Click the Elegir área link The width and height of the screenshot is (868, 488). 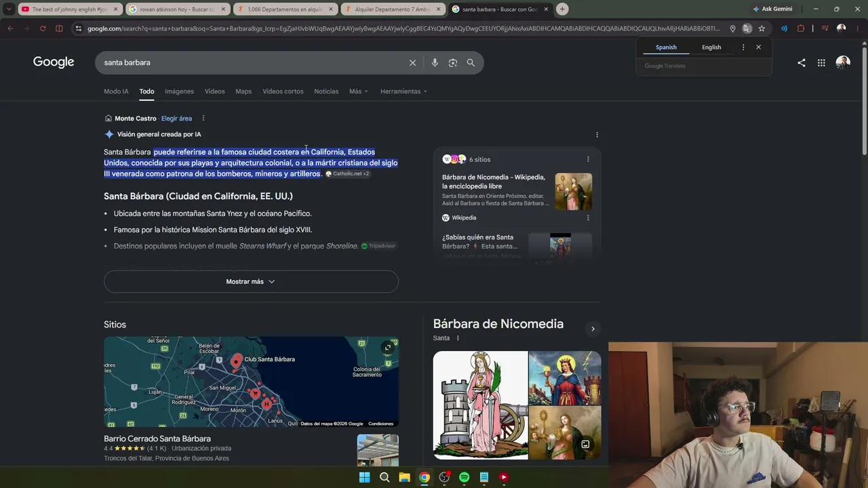(x=176, y=118)
